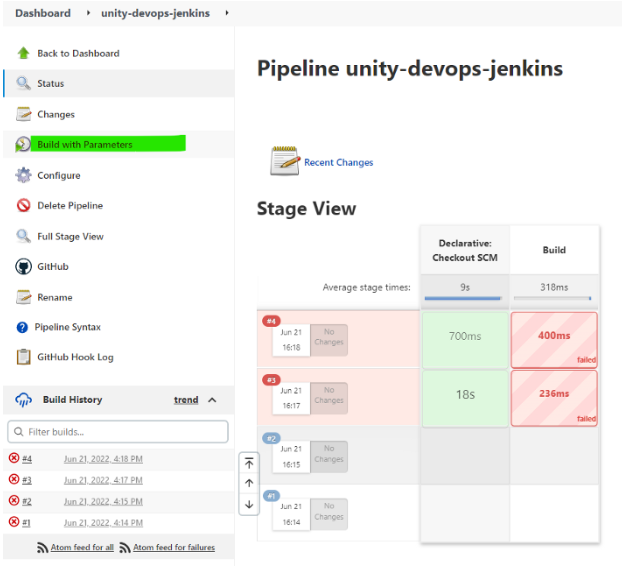This screenshot has height=571, width=622.
Task: Choose Delete Pipeline in the sidebar
Action: click(x=70, y=206)
